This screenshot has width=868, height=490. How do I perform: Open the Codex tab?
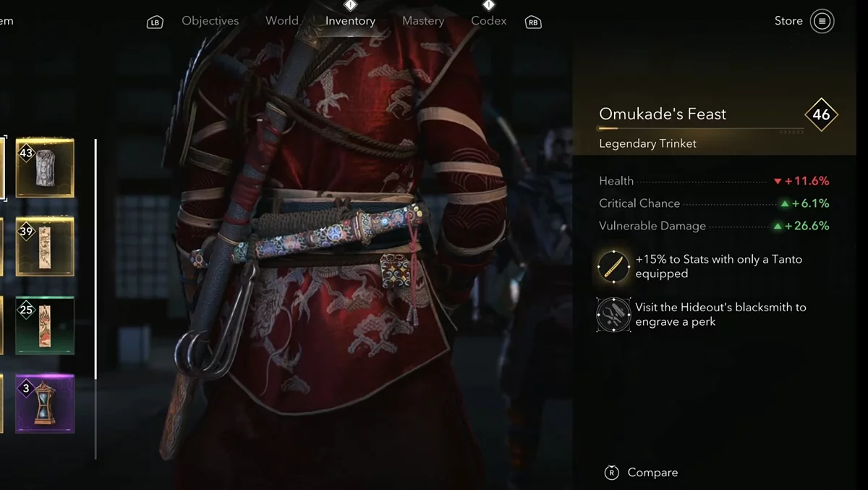click(x=489, y=21)
